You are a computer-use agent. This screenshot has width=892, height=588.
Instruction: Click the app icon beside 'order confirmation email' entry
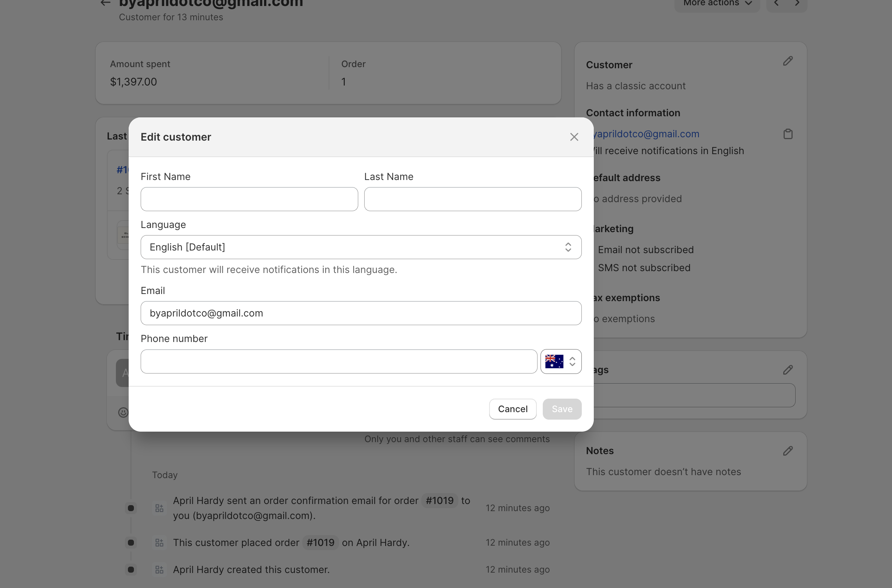(x=159, y=508)
